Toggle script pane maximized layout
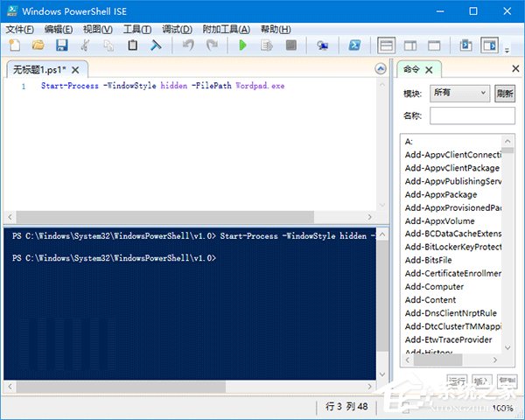Screen dimensions: 525x420 pos(432,45)
